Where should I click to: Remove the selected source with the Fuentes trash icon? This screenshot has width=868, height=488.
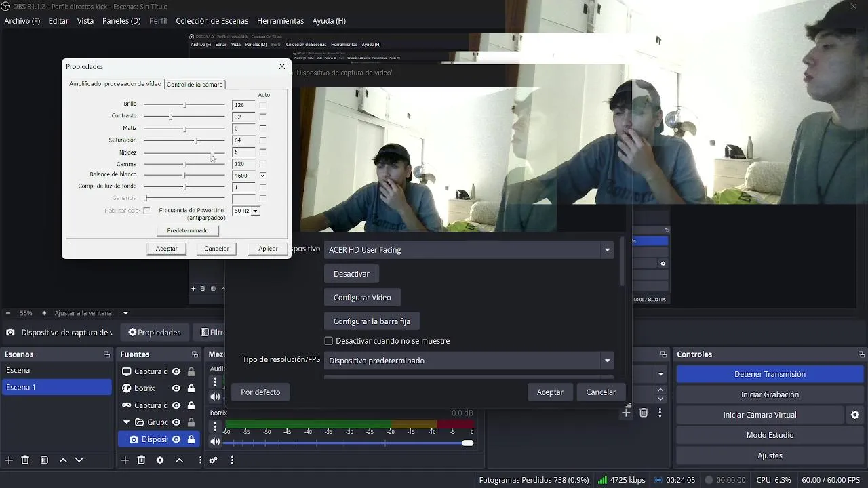click(x=141, y=460)
